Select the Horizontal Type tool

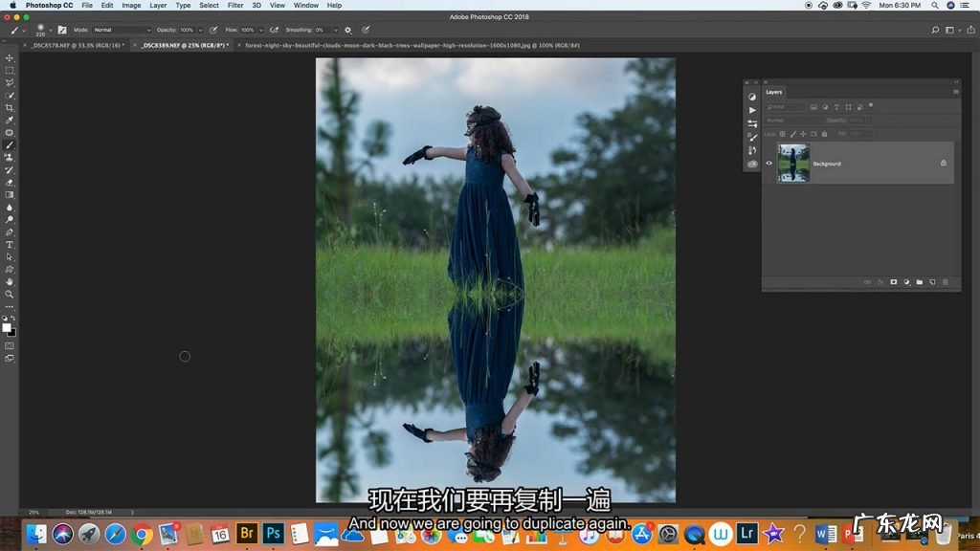pyautogui.click(x=10, y=245)
